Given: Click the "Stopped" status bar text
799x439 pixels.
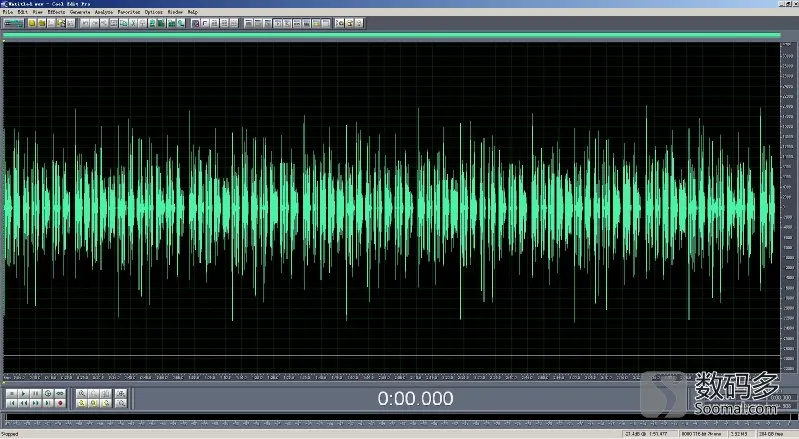Looking at the screenshot, I should [10, 434].
